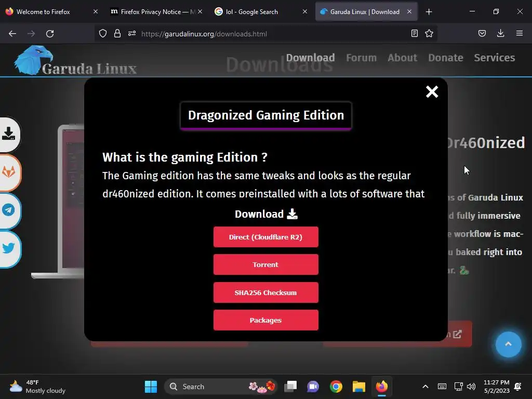Close the Dragonized Gaming Edition popup
The image size is (532, 399).
[x=432, y=91]
